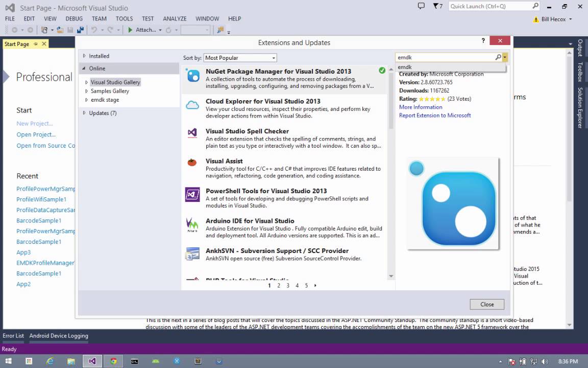Open the FILE menu
The image size is (588, 368).
(10, 19)
